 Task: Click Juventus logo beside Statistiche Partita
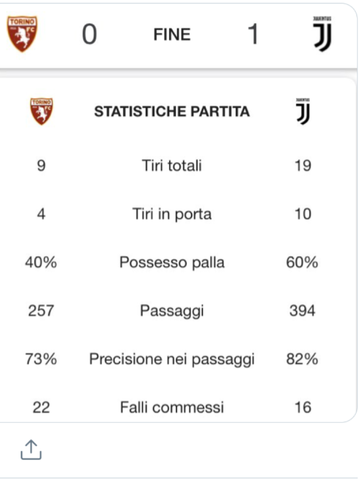pos(303,111)
